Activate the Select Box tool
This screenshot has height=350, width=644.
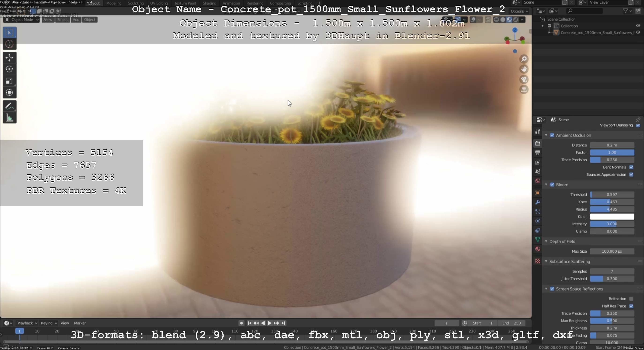[10, 33]
